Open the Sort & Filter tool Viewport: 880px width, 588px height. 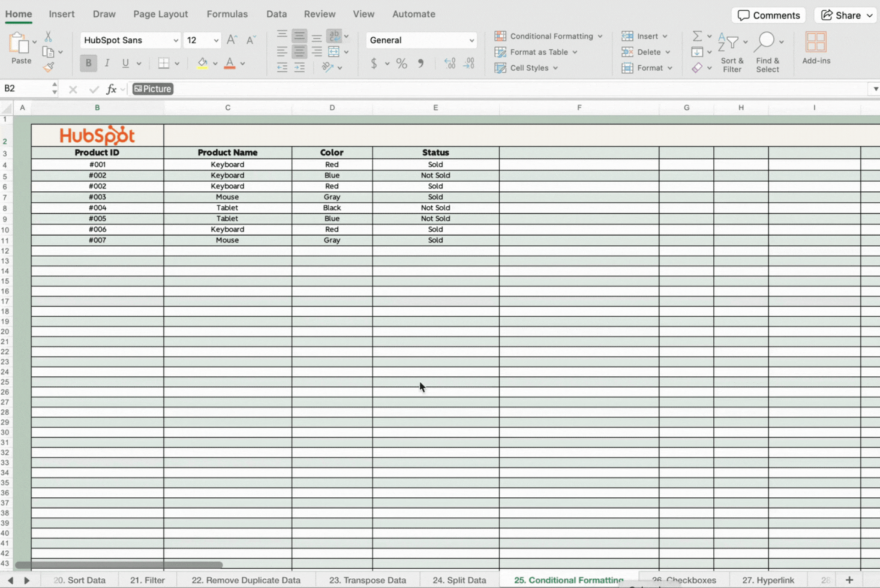coord(732,51)
